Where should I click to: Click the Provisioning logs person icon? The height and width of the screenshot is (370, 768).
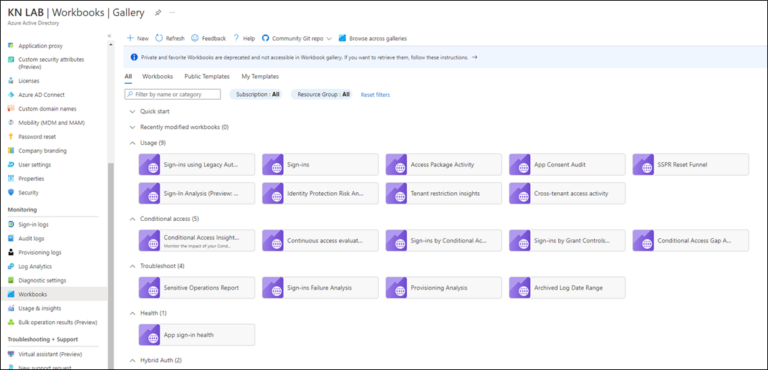click(x=11, y=252)
